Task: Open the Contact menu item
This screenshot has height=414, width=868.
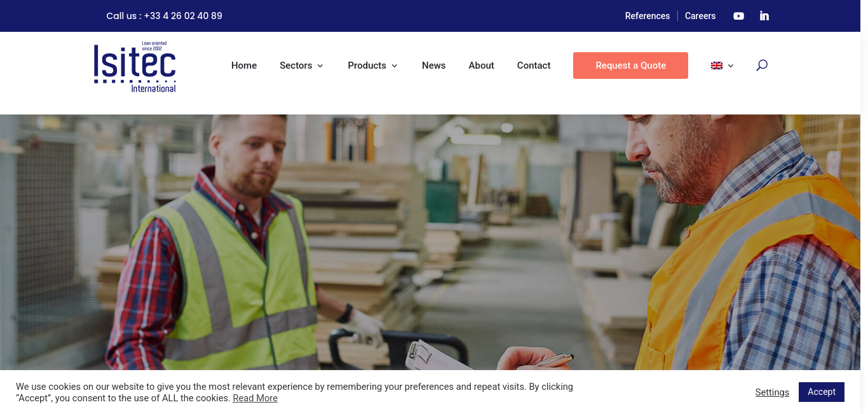Action: [534, 66]
